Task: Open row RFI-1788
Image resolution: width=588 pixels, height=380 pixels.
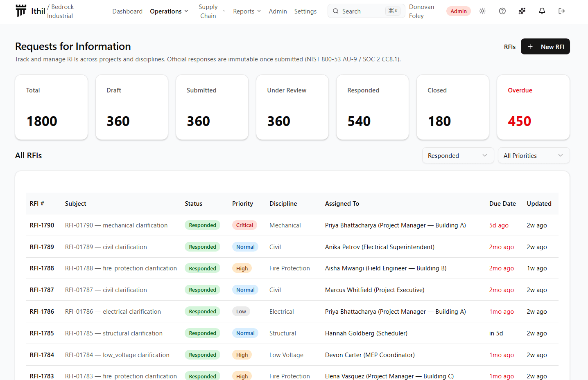Action: click(292, 268)
